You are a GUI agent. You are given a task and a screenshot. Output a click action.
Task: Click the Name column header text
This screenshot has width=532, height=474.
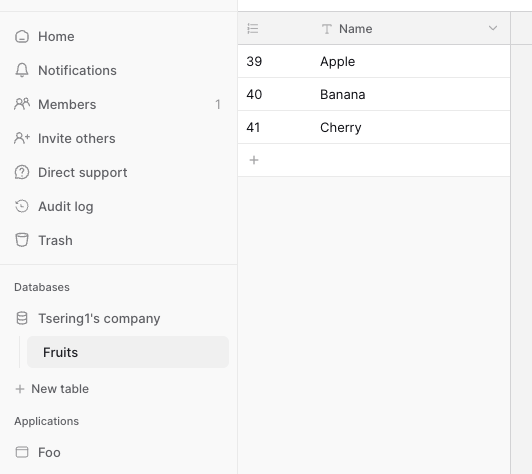(356, 29)
